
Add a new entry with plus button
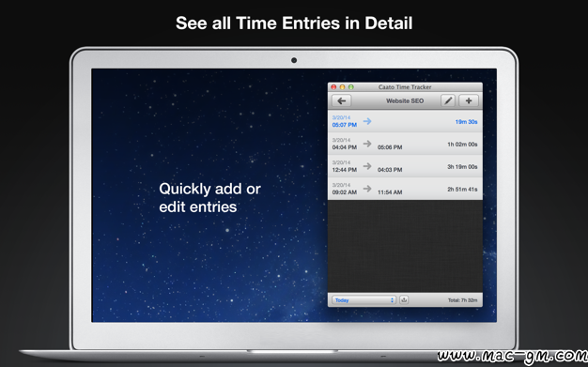coord(469,100)
